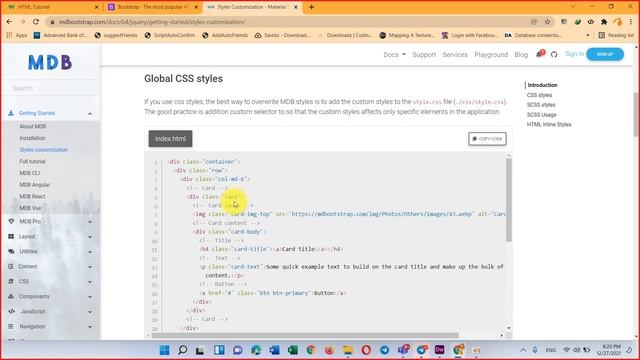Jump to SCSS Usage in page contents

[541, 115]
